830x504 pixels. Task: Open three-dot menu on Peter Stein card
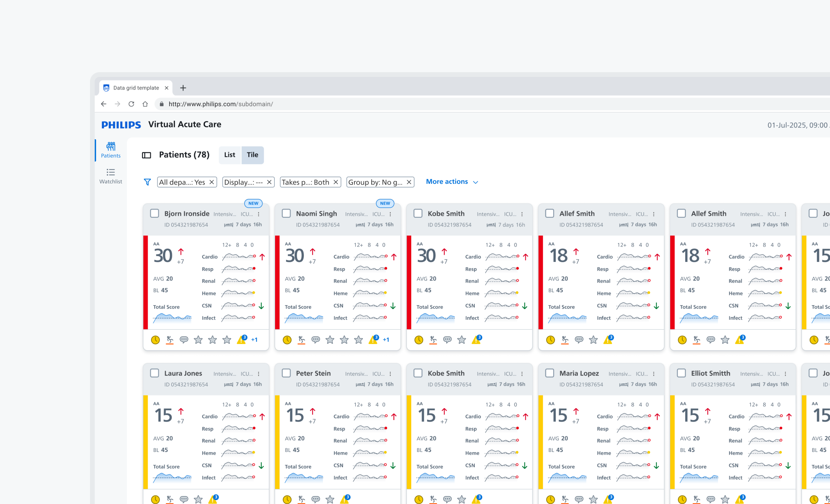(390, 374)
